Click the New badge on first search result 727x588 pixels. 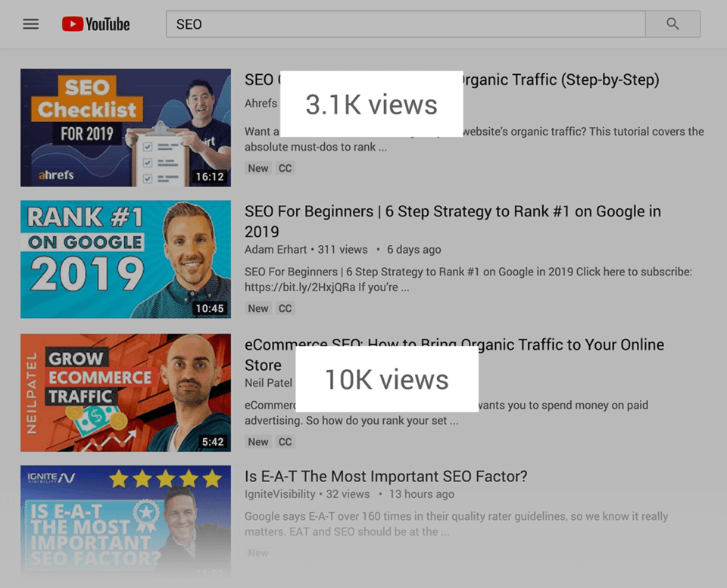pos(257,168)
